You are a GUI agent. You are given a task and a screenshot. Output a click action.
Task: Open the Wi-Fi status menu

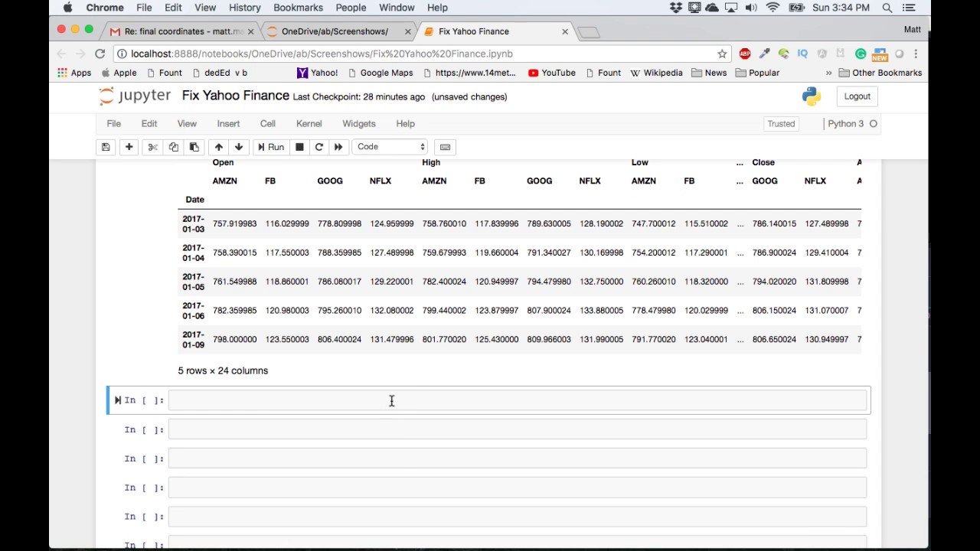click(773, 8)
